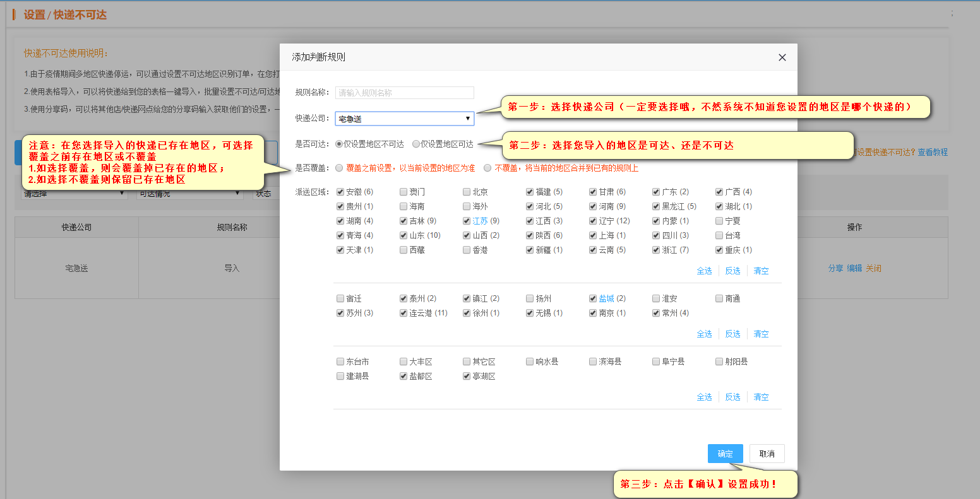Image resolution: width=980 pixels, height=499 pixels.
Task: Select 仅设置地区不可达 radio option
Action: (x=340, y=144)
